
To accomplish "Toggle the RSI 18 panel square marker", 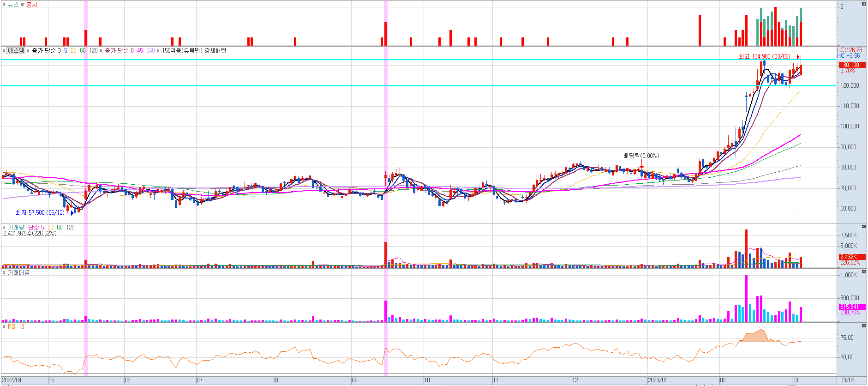I will click(x=4, y=326).
